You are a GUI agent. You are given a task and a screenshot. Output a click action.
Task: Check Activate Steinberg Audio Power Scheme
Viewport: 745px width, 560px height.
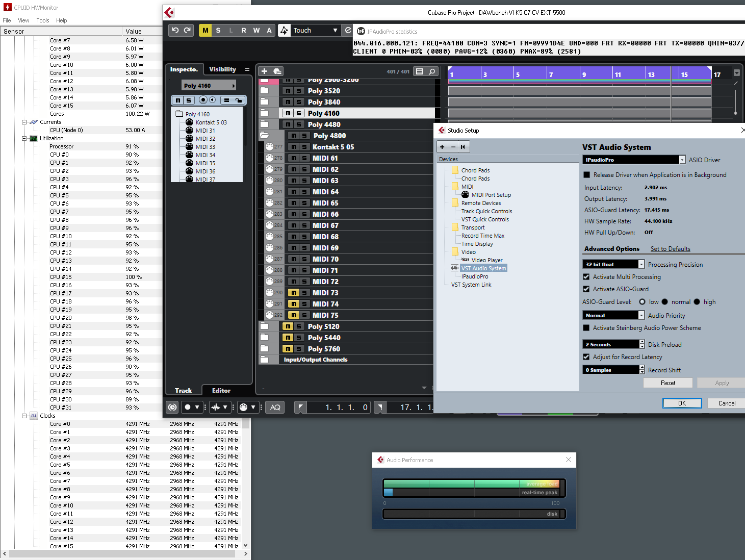click(586, 328)
